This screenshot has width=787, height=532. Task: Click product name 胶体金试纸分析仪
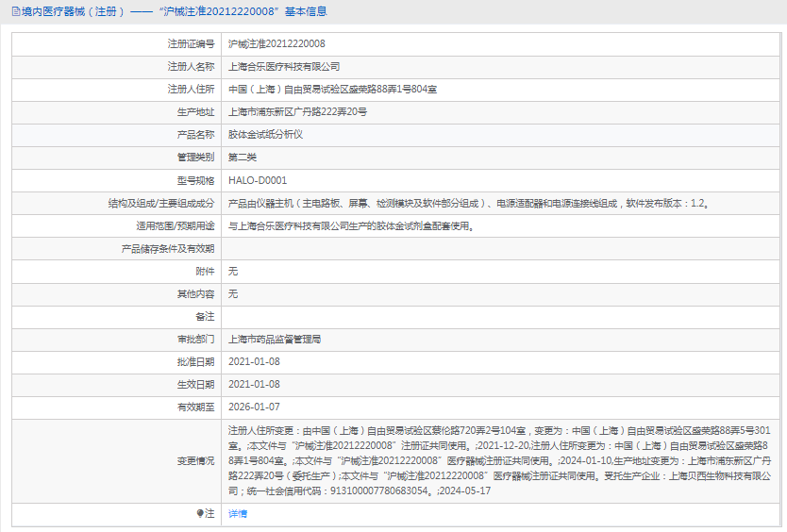pos(266,135)
